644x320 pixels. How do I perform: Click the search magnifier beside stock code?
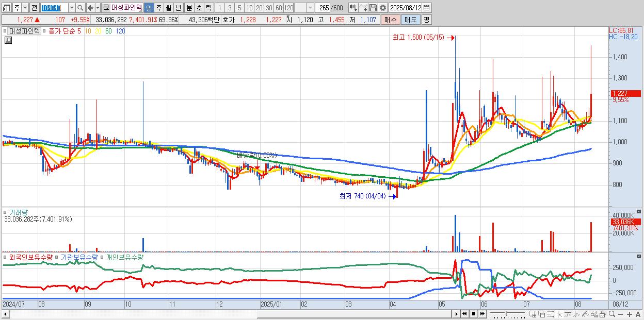80,8
